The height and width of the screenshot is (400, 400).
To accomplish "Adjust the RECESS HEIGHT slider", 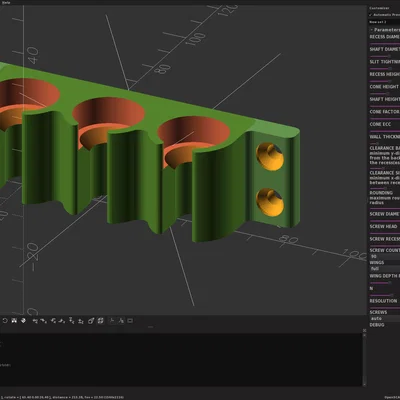I will point(385,81).
